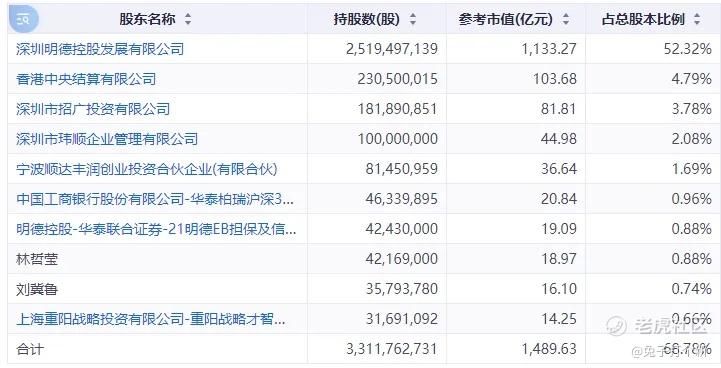
Task: Sort by 持股数(股) using its sort arrows
Action: tap(413, 19)
